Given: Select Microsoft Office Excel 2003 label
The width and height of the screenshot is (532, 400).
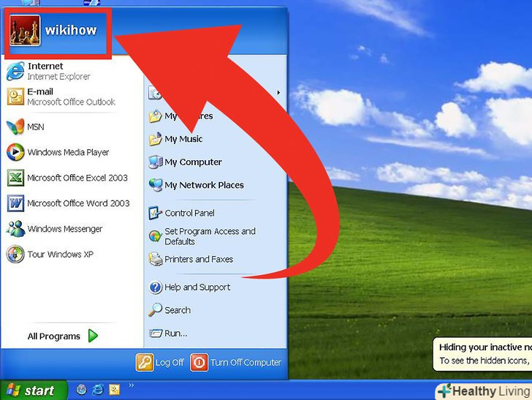Looking at the screenshot, I should (x=77, y=178).
